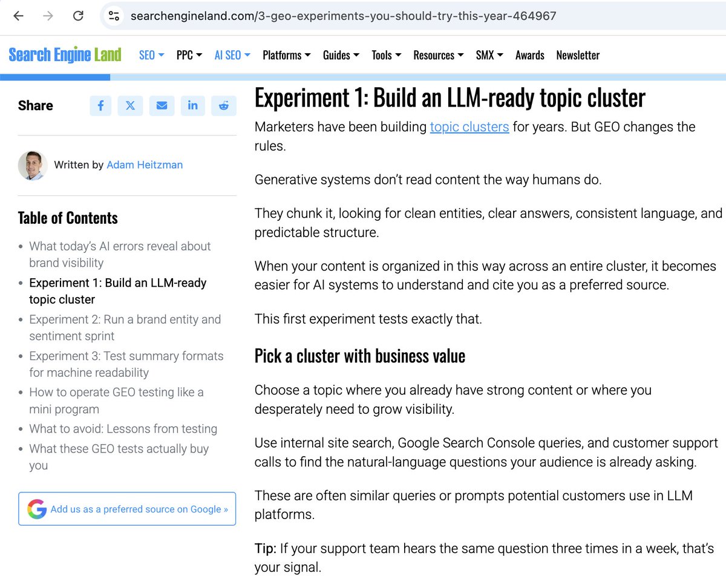
Task: Expand the Platforms dropdown menu
Action: pos(287,55)
